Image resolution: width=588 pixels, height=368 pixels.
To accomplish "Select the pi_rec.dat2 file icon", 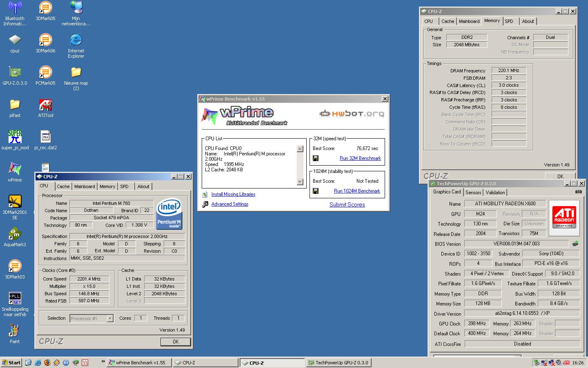I will click(45, 140).
